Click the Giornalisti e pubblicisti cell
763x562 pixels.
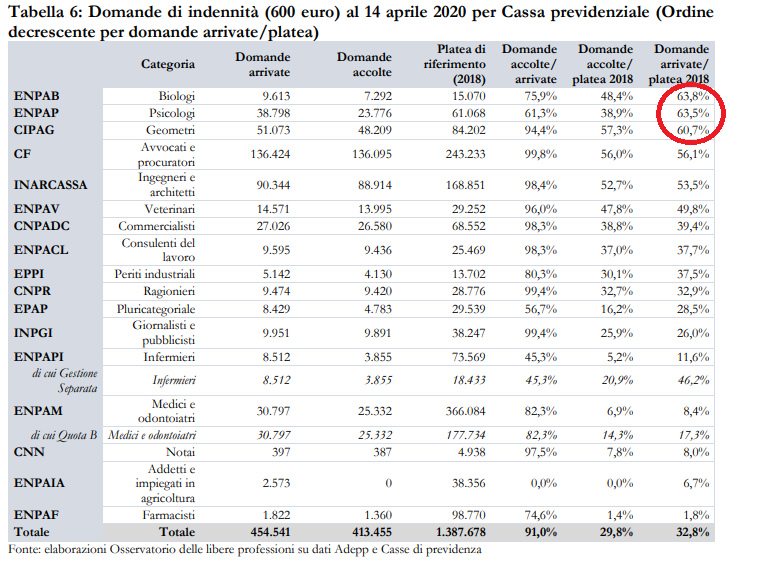[x=168, y=332]
